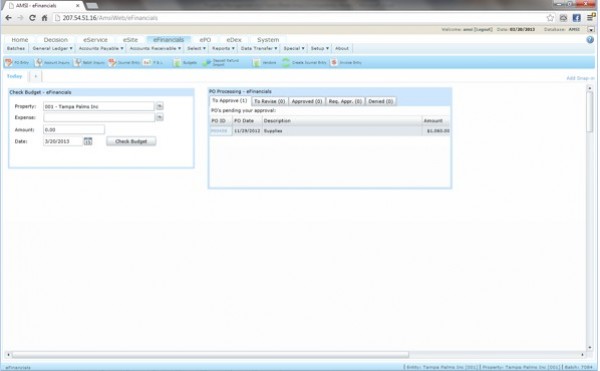Open the Accounts Payable dropdown menu

[101, 49]
